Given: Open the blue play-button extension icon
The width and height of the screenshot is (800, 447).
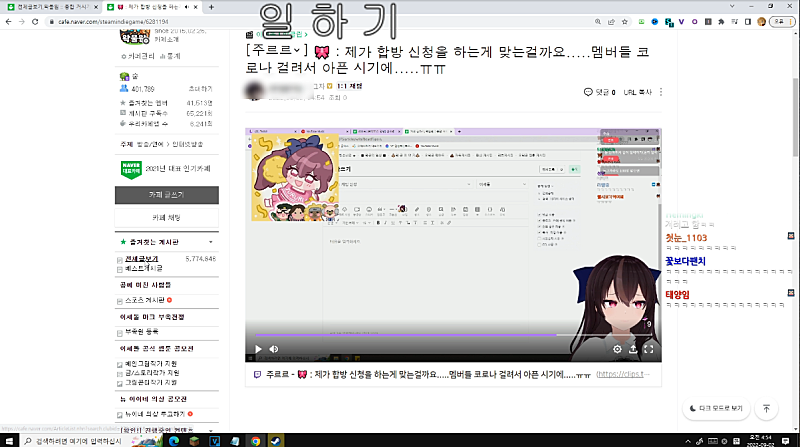Looking at the screenshot, I should [655, 21].
